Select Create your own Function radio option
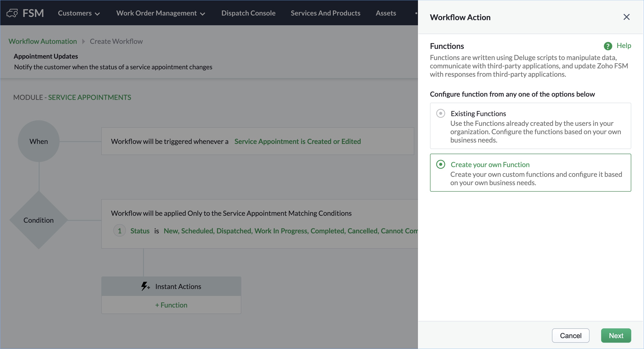 coord(440,164)
